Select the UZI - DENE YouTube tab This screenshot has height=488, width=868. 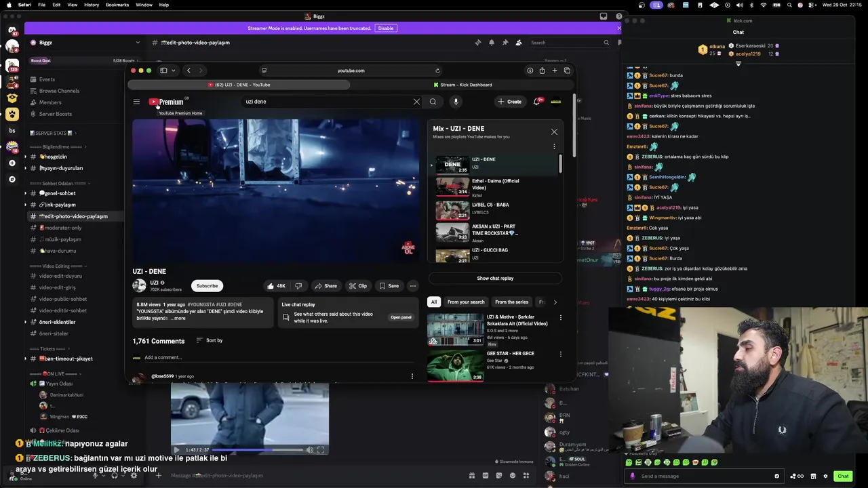click(239, 85)
